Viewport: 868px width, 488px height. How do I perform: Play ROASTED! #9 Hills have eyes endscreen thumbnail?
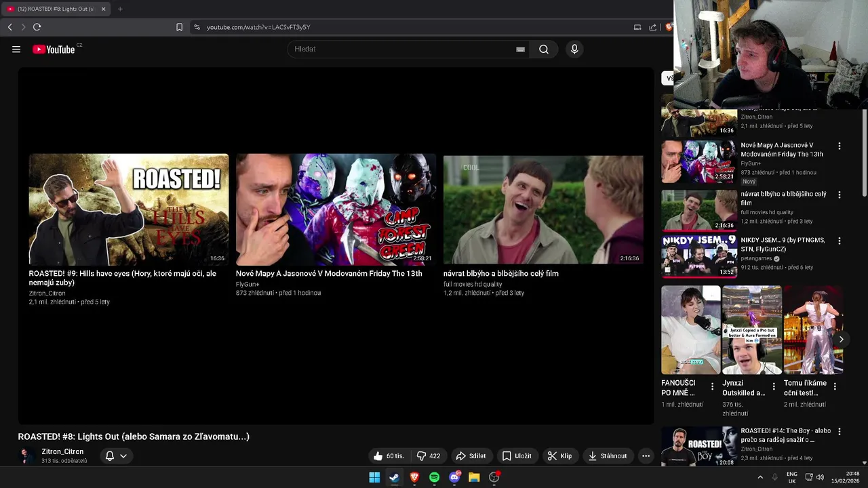(x=129, y=209)
